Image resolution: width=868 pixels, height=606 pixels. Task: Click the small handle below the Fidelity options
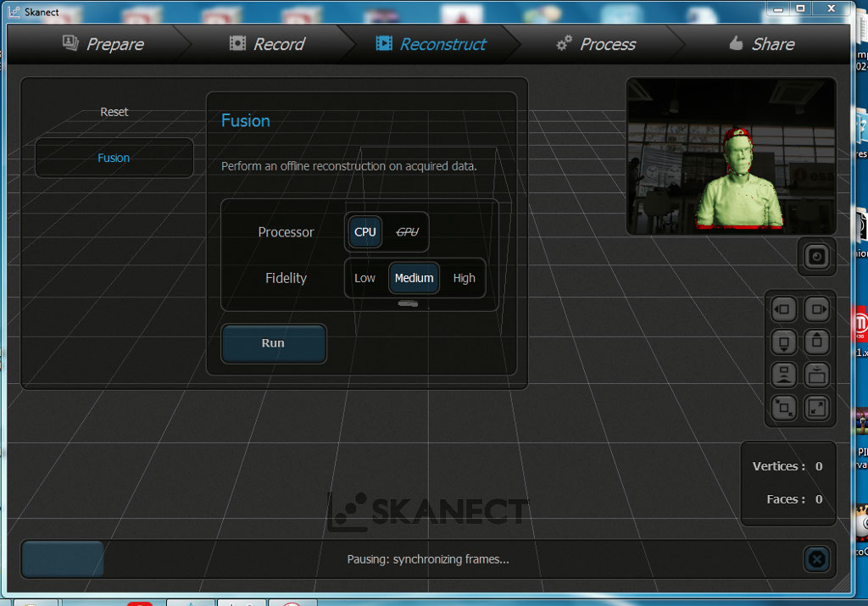[x=408, y=303]
